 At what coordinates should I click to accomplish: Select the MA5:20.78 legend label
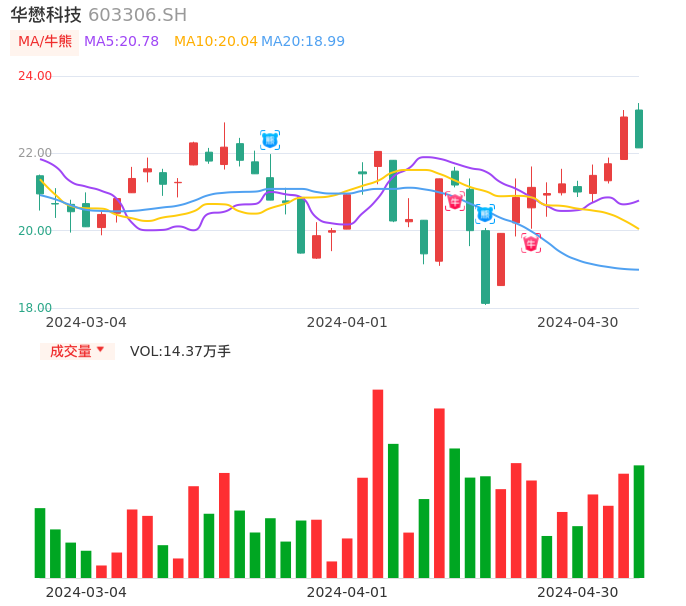click(x=121, y=42)
